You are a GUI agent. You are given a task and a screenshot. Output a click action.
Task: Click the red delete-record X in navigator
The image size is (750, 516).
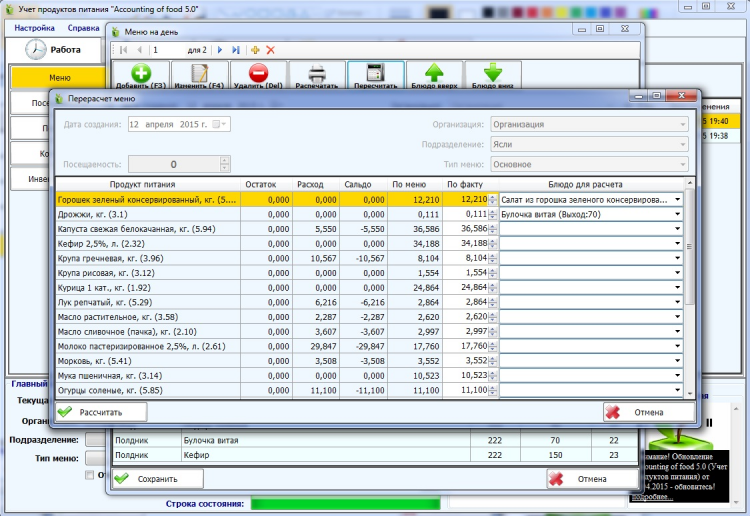click(x=271, y=49)
